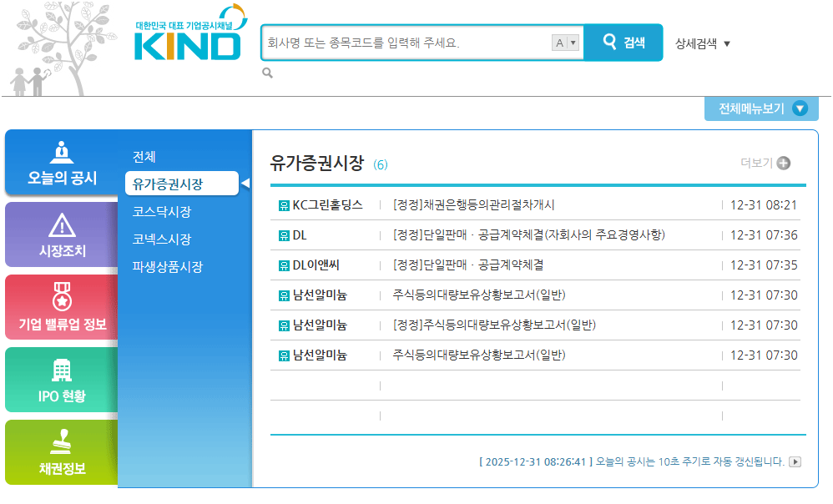Open [정정]주식등의대량보유상황보고서(일반) disclosure
Screen dimensions: 833x504
pyautogui.click(x=494, y=325)
